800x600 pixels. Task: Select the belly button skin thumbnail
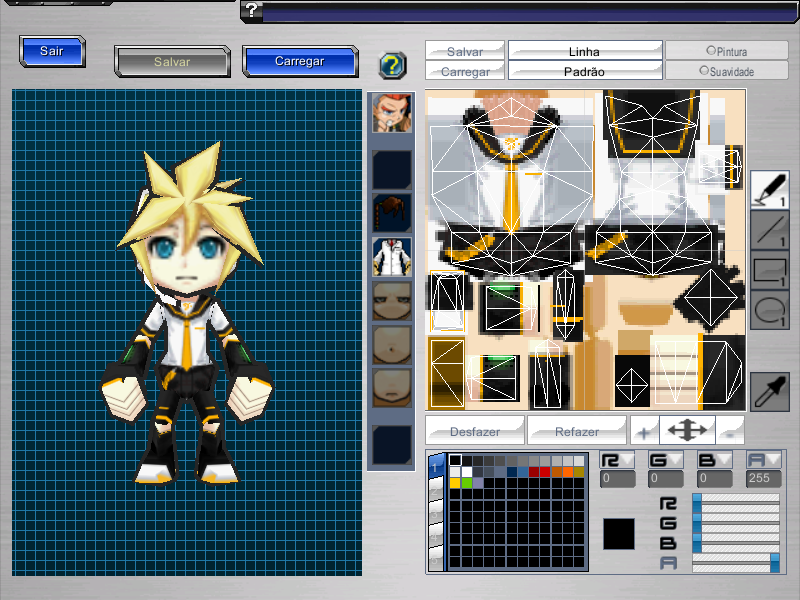391,345
